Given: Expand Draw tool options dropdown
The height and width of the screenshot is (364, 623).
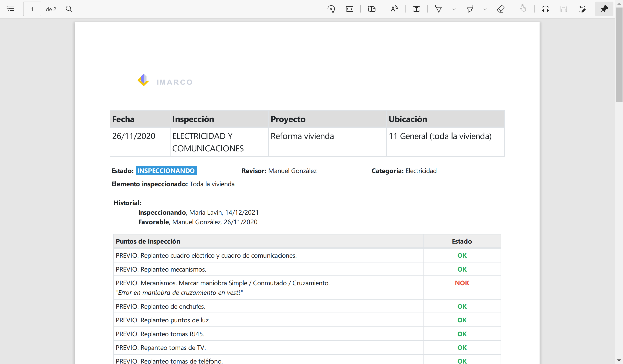Looking at the screenshot, I should point(454,9).
